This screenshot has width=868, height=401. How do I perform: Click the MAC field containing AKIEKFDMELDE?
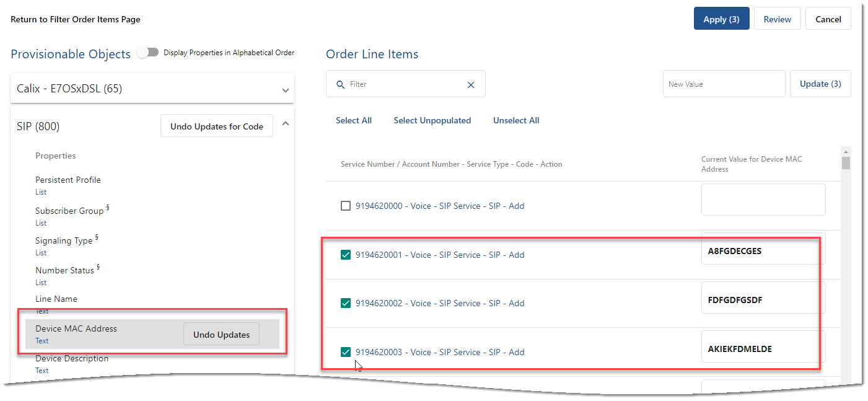tap(763, 346)
